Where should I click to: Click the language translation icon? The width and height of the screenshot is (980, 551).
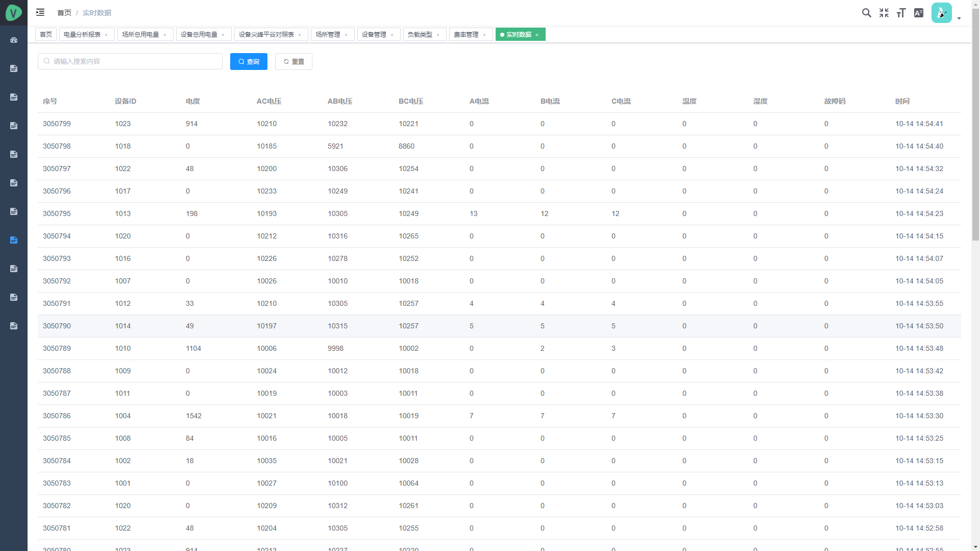pyautogui.click(x=919, y=13)
